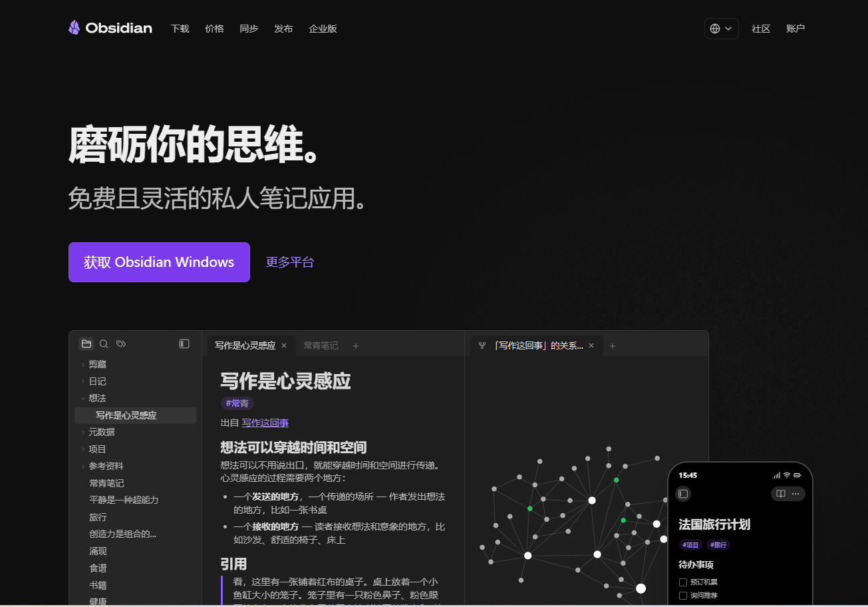Click the wifi icon in the phone status bar
The height and width of the screenshot is (607, 868).
pos(787,475)
